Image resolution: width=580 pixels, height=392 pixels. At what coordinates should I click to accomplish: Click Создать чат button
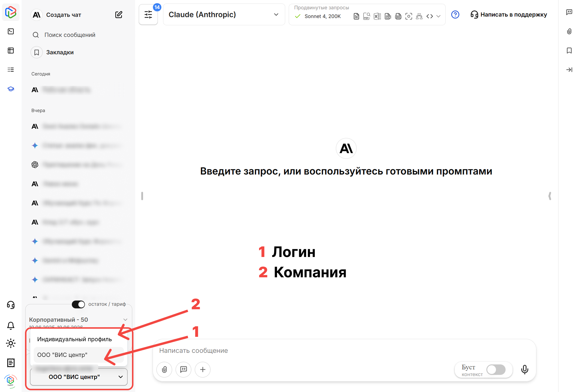click(63, 15)
